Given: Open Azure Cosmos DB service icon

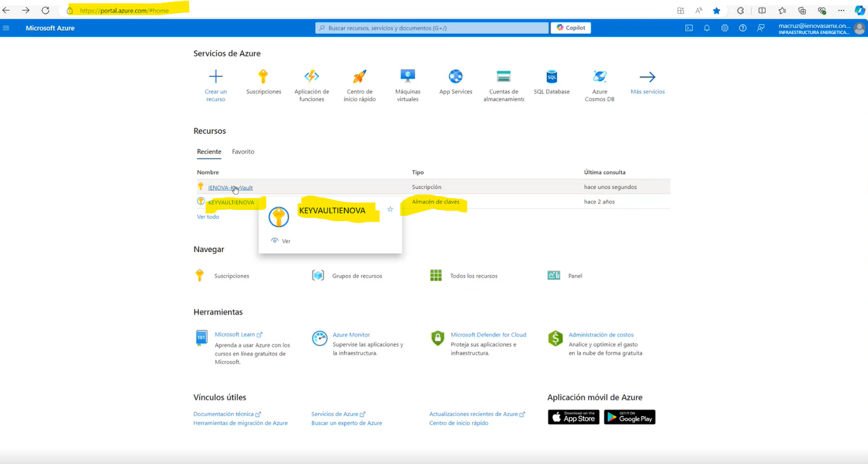Looking at the screenshot, I should (x=600, y=76).
